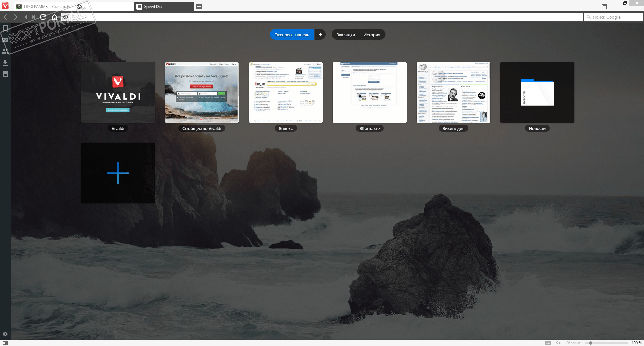
Task: Open browser settings via gear icon
Action: click(x=5, y=334)
